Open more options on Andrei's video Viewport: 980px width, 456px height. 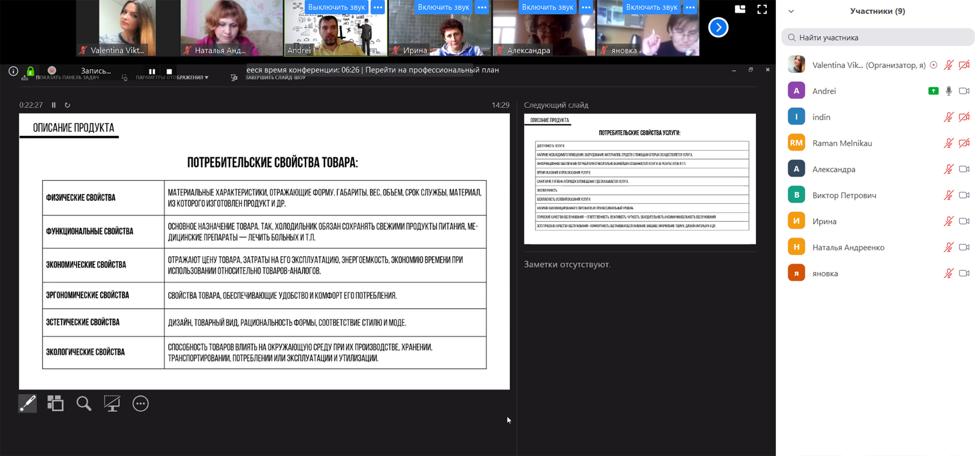pyautogui.click(x=378, y=7)
